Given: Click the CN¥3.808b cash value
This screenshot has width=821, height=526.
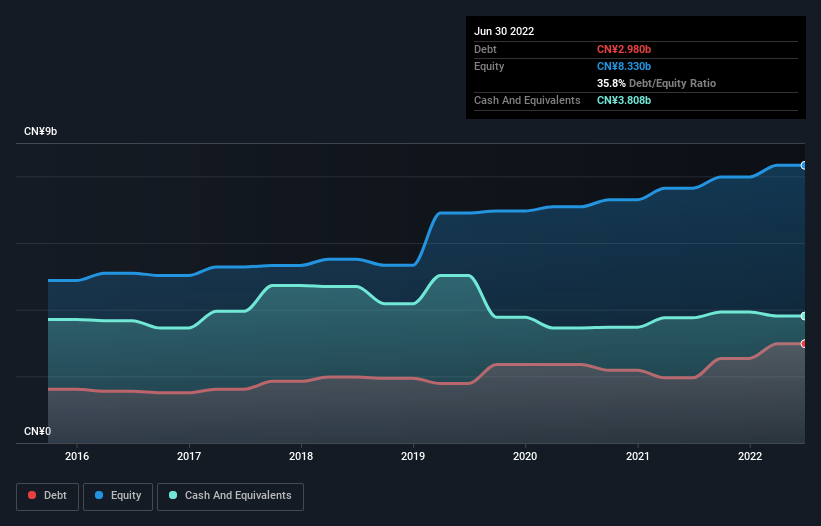Looking at the screenshot, I should click(624, 100).
